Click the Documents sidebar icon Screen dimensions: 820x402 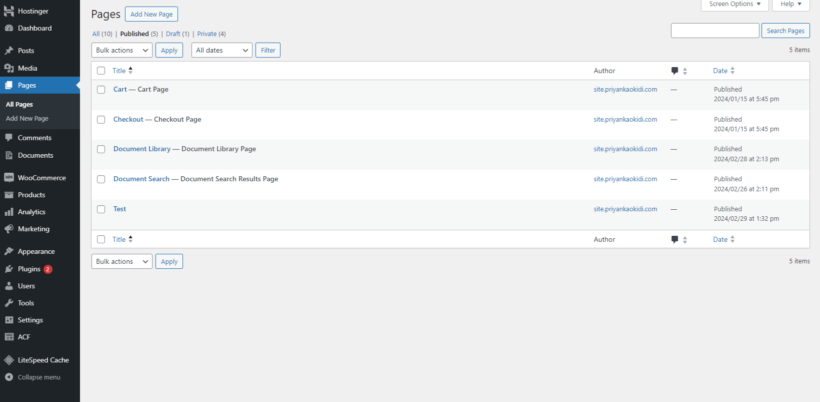[8, 155]
